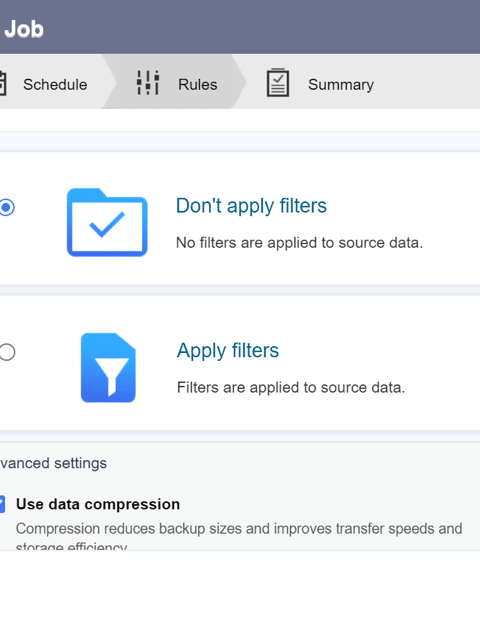Image resolution: width=480 pixels, height=618 pixels.
Task: Select the Don't apply filters radio button
Action: (7, 207)
